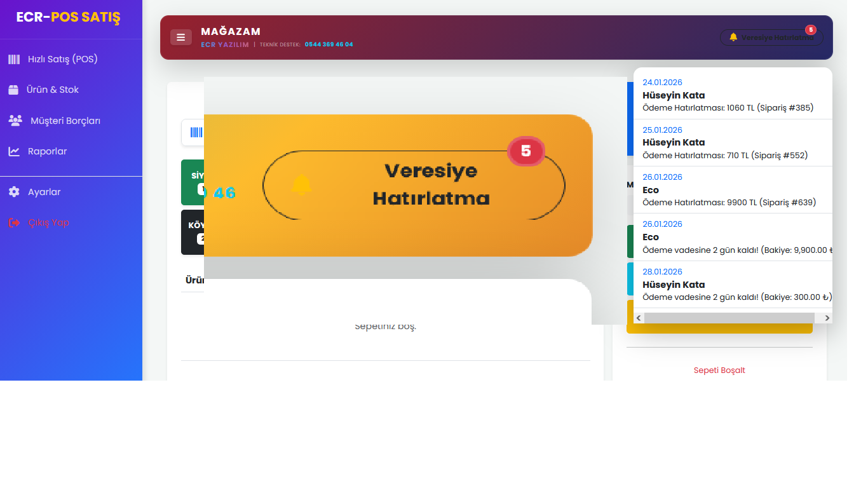Click the barcode icon for Hızlı Satış

(14, 59)
